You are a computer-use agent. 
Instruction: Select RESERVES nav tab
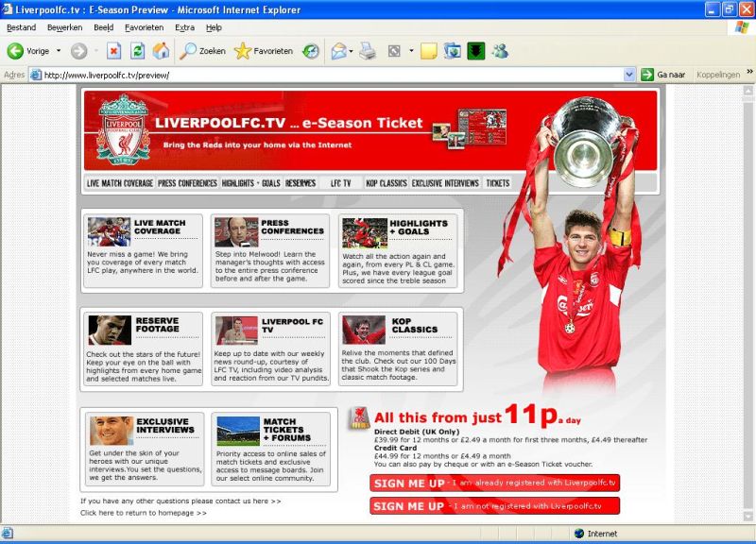tap(301, 183)
